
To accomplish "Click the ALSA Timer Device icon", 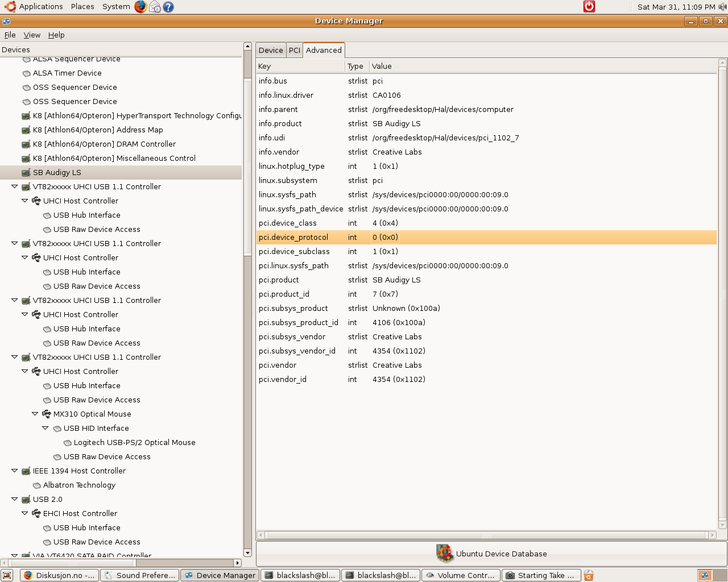I will pos(26,73).
